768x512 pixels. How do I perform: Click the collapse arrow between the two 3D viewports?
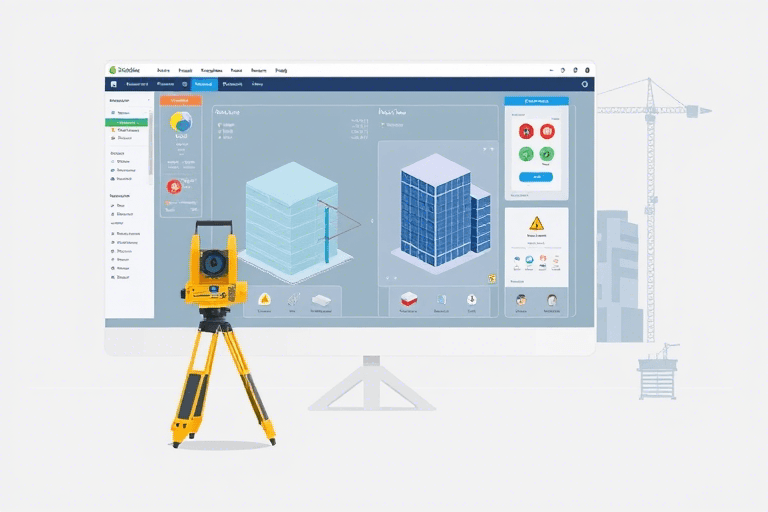pyautogui.click(x=371, y=221)
